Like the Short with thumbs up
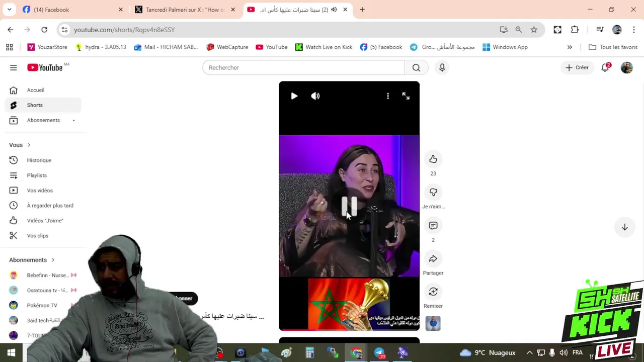 tap(433, 159)
